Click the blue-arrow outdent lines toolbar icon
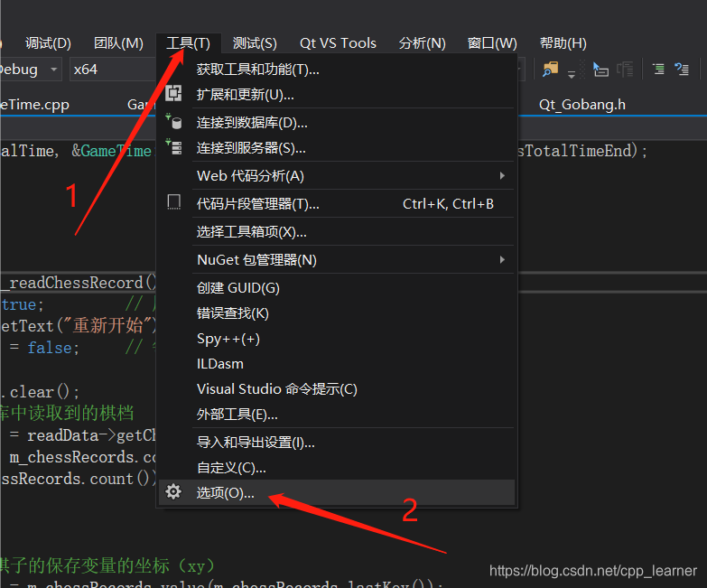Image resolution: width=707 pixels, height=588 pixels. tap(682, 70)
